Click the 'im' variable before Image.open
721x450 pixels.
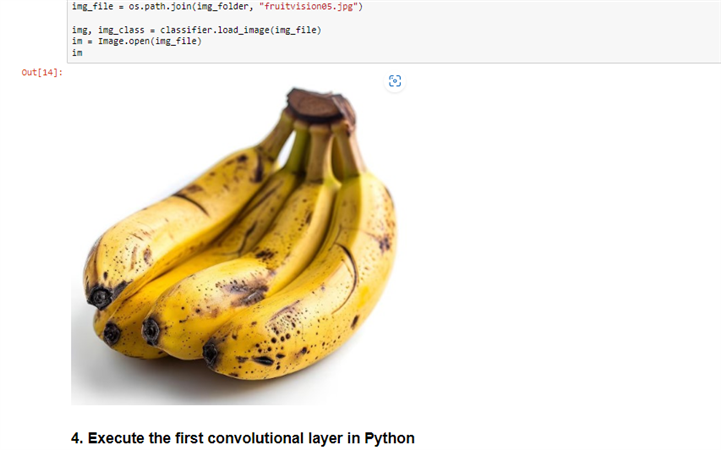pos(77,41)
